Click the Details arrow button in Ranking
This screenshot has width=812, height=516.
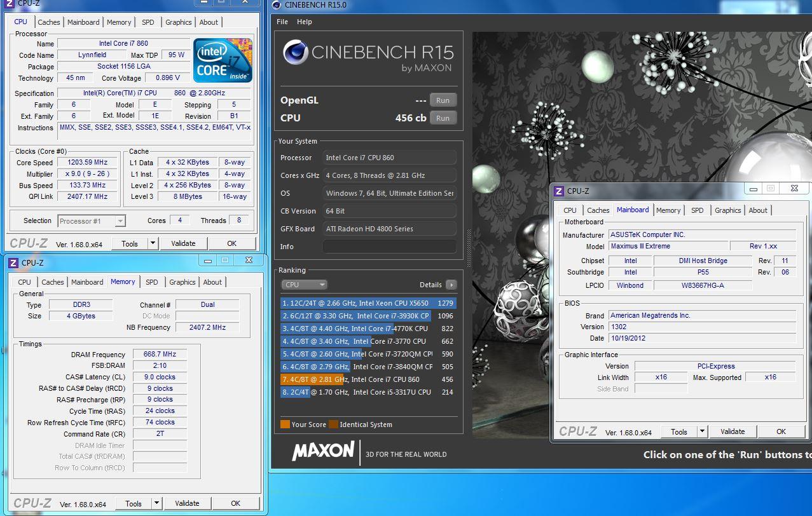tap(451, 285)
